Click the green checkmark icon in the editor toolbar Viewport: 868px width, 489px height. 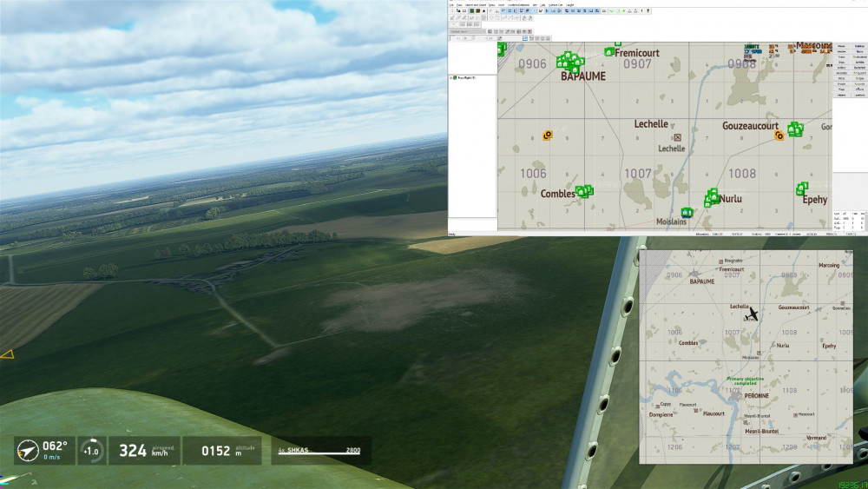(611, 10)
